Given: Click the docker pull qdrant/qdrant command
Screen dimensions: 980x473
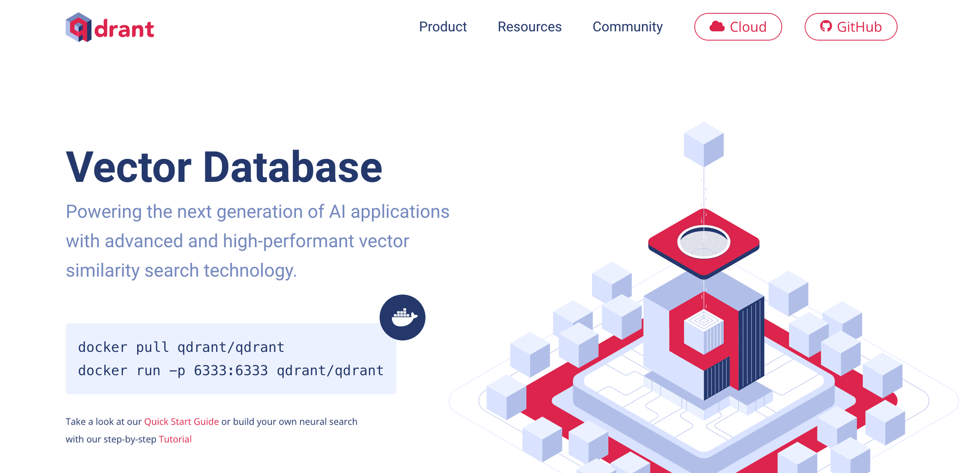Looking at the screenshot, I should [x=181, y=347].
